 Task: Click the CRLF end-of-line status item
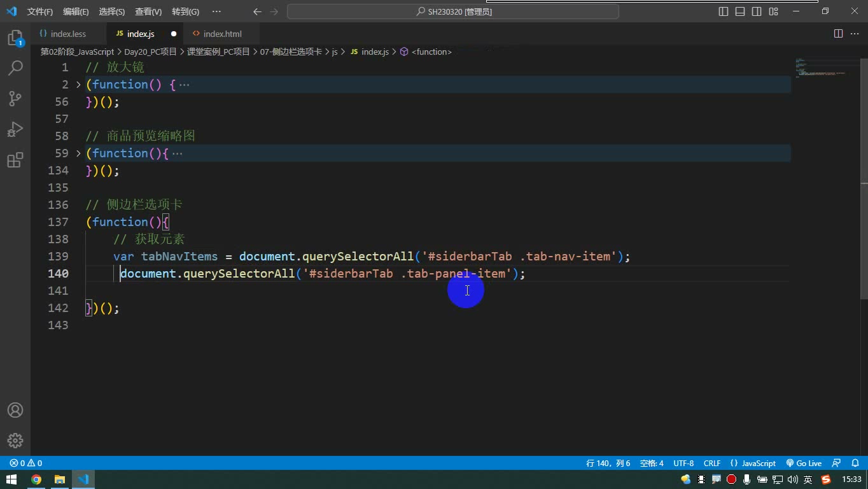(712, 463)
